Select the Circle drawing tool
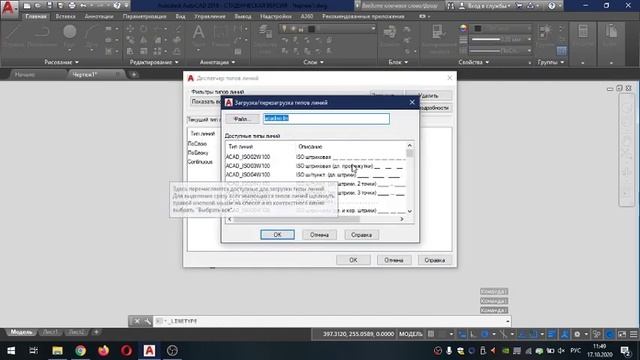 (x=70, y=32)
